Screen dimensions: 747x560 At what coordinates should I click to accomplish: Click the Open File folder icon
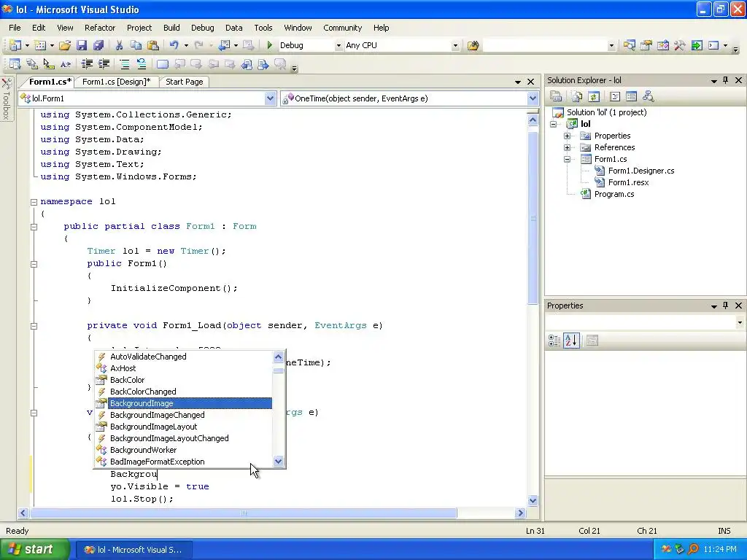pos(65,45)
